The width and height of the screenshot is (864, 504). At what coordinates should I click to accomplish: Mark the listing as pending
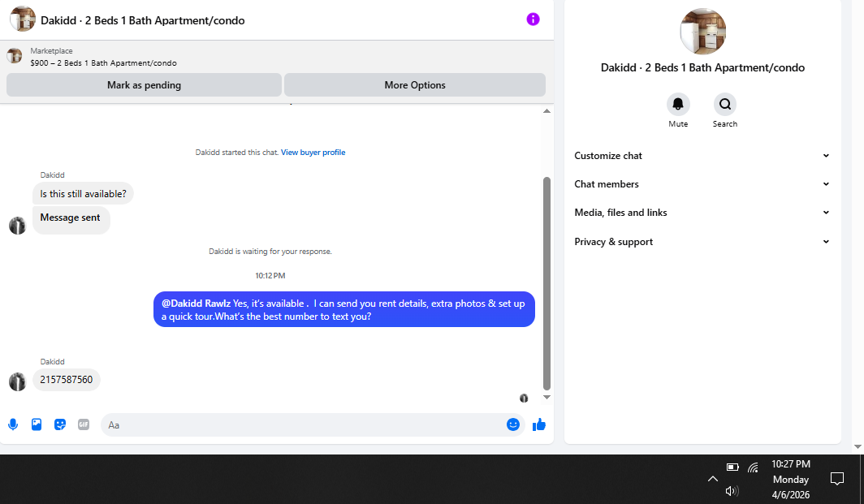click(144, 85)
